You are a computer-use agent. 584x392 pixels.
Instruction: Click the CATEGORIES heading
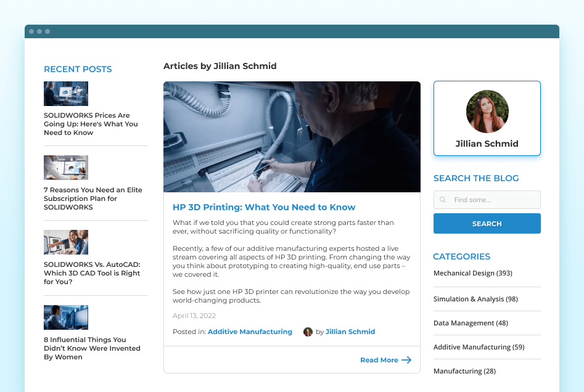click(x=461, y=256)
